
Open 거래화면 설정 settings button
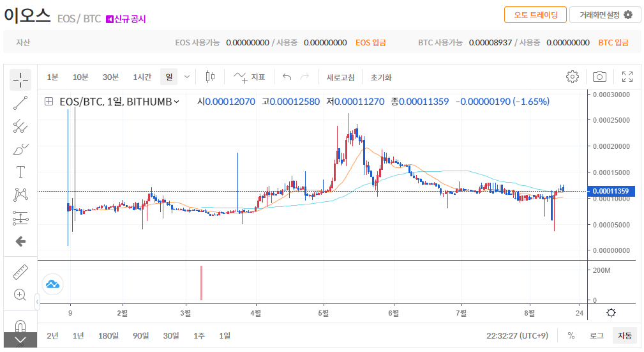[x=605, y=15]
